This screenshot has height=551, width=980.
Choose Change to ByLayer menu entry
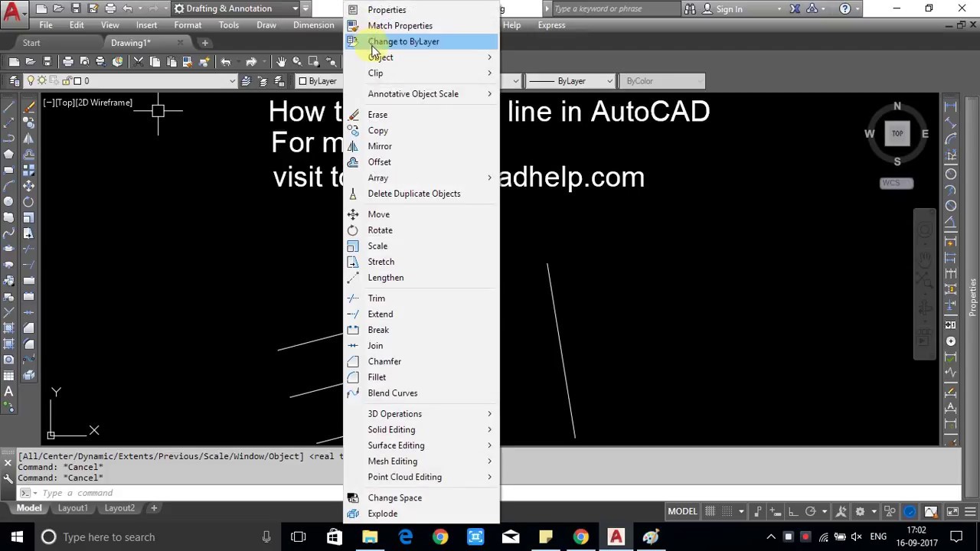(421, 41)
